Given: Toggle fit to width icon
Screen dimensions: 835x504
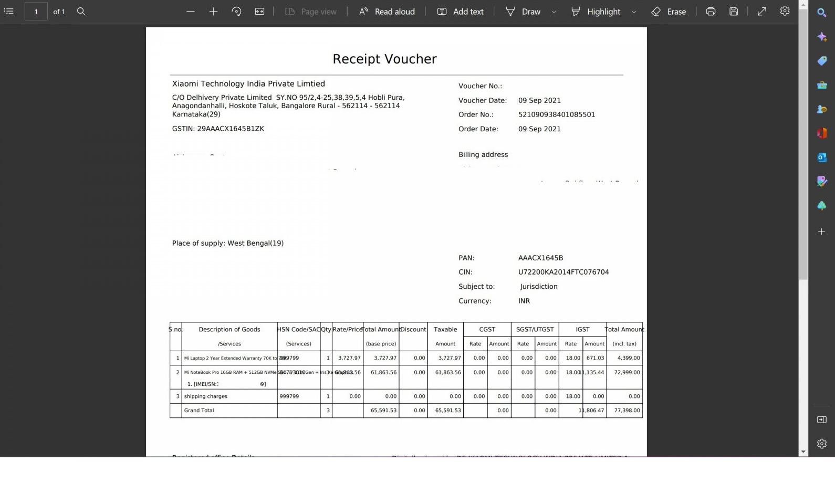Looking at the screenshot, I should pyautogui.click(x=259, y=11).
